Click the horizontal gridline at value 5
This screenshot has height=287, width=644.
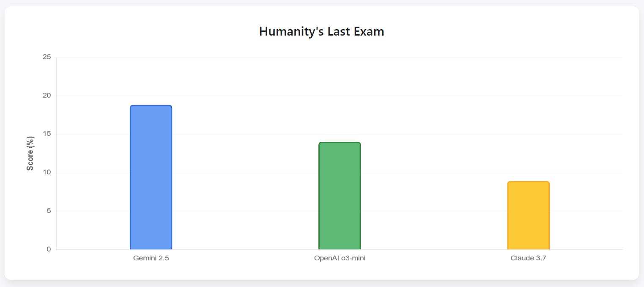coord(423,211)
